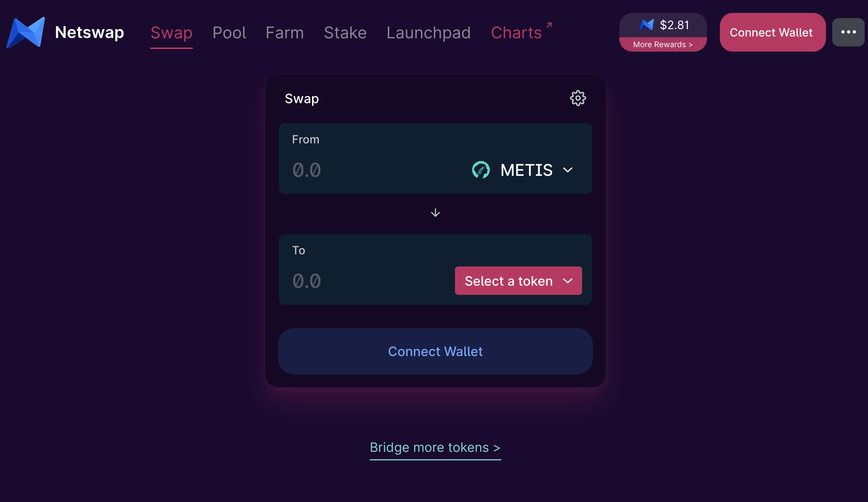
Task: Click the NETT token price icon
Action: (647, 25)
